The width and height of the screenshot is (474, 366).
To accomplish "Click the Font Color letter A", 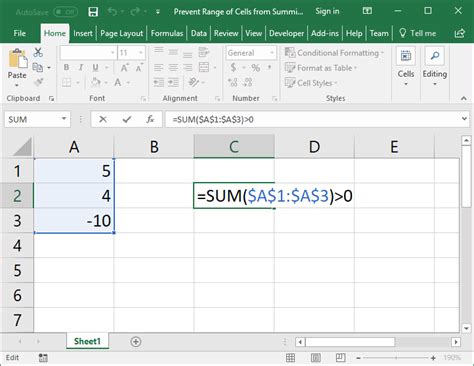I will pyautogui.click(x=118, y=82).
